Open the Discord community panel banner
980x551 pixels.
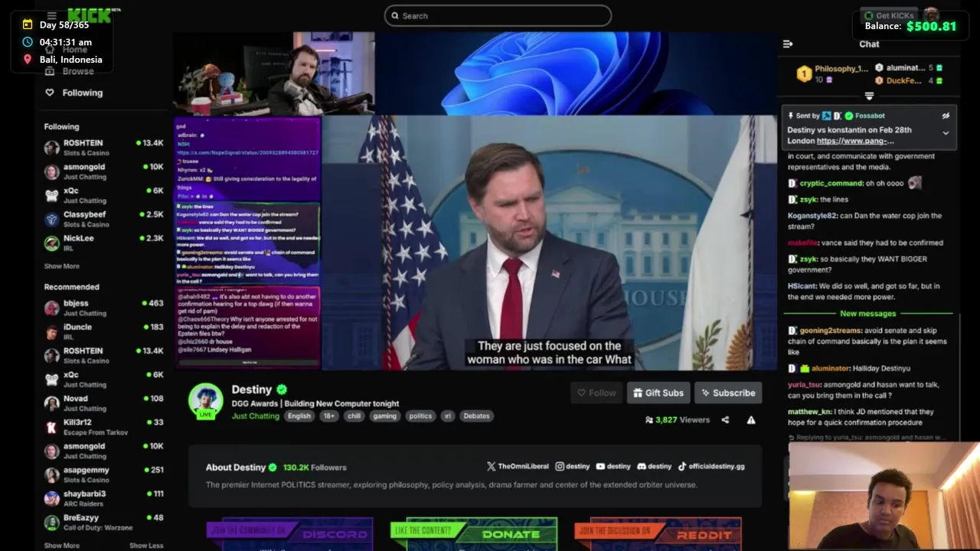click(289, 534)
